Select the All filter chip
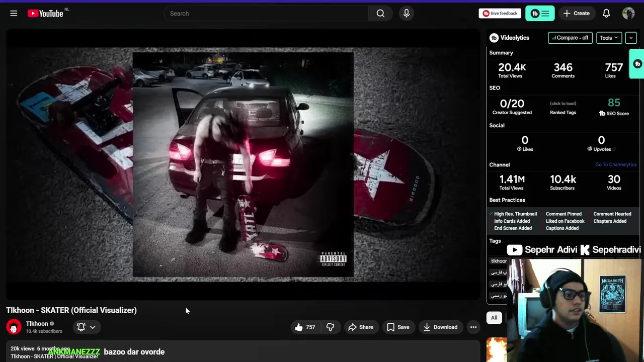The height and width of the screenshot is (362, 644). click(x=494, y=318)
